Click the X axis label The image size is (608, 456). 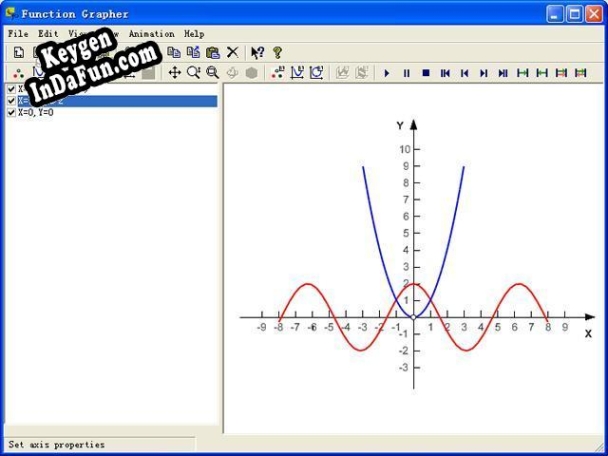[588, 333]
